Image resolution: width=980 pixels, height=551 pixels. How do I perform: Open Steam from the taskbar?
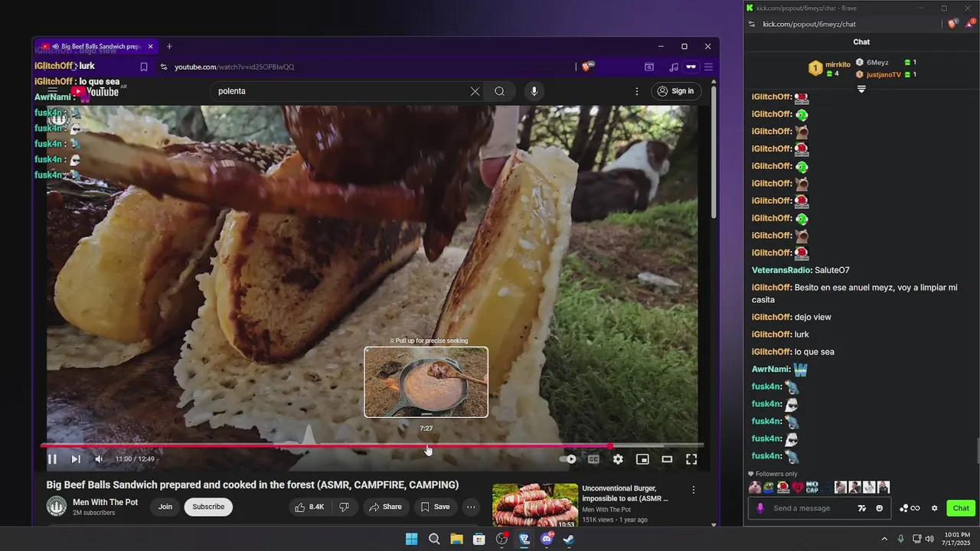click(569, 539)
